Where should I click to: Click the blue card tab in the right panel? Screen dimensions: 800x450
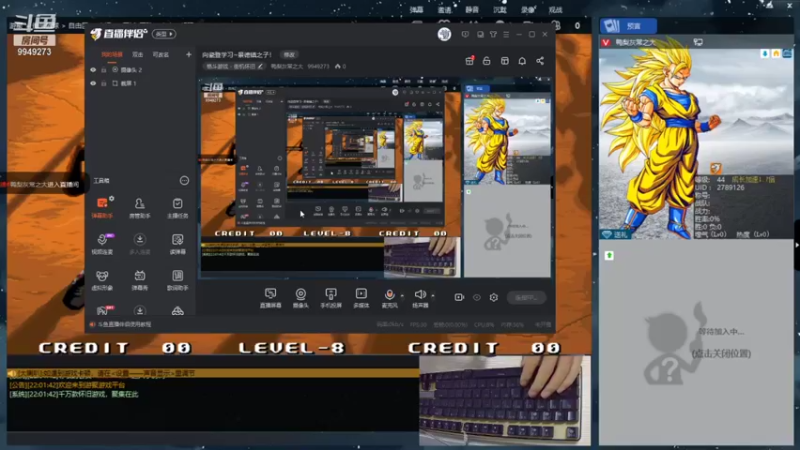(x=629, y=26)
